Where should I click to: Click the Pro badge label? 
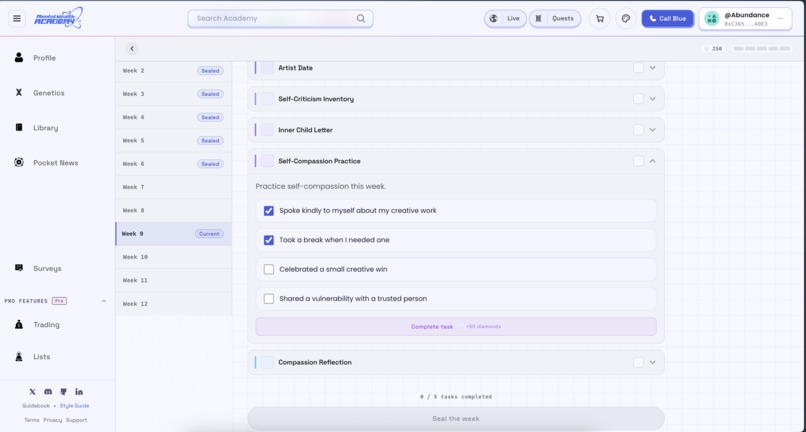click(x=59, y=301)
